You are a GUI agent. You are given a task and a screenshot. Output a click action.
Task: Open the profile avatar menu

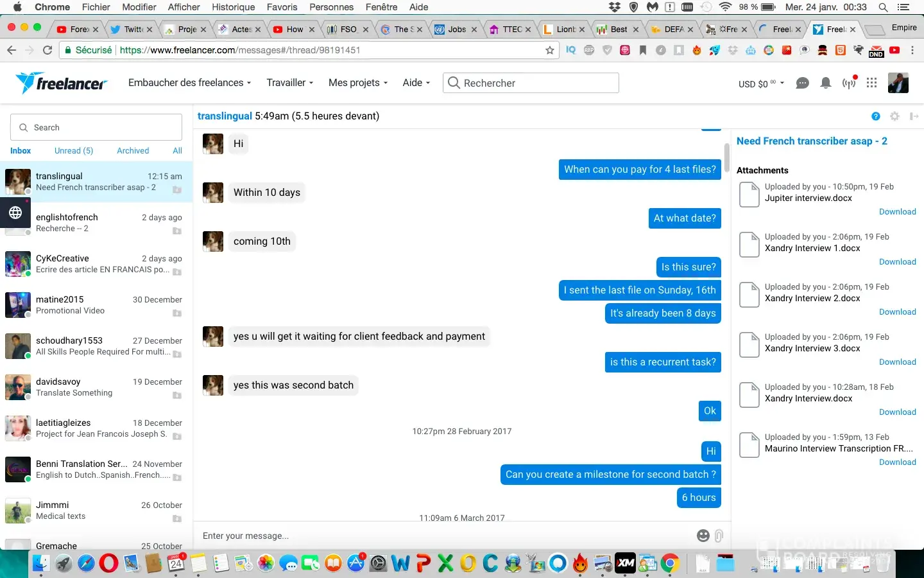(x=898, y=83)
